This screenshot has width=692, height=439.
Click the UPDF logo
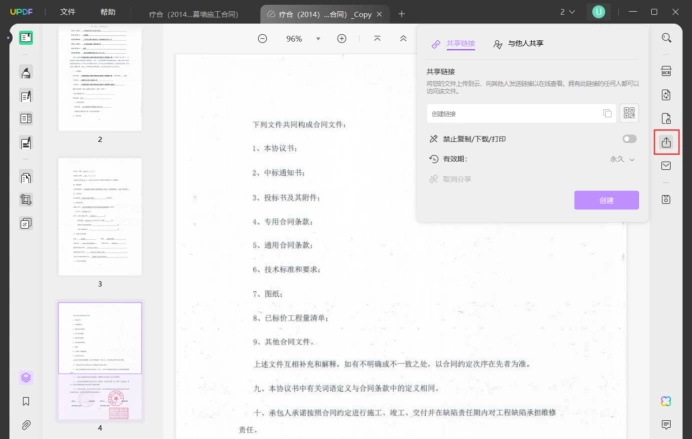pos(21,12)
